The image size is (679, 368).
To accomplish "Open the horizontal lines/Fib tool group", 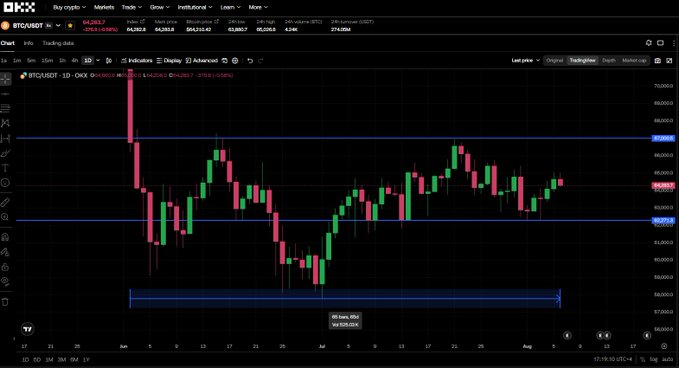I will coord(5,108).
